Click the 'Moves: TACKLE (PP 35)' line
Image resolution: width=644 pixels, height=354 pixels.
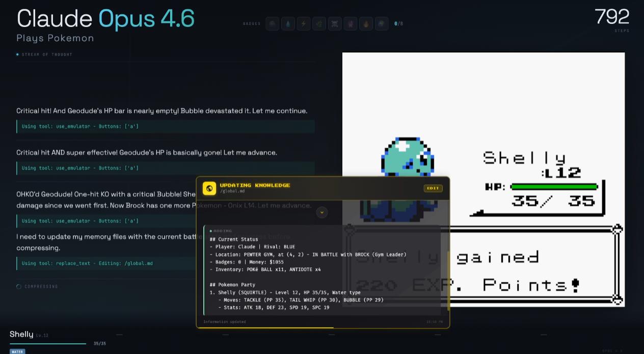coord(301,300)
